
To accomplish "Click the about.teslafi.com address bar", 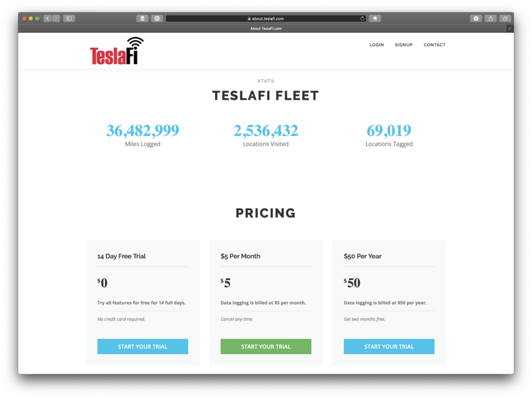I will point(265,18).
